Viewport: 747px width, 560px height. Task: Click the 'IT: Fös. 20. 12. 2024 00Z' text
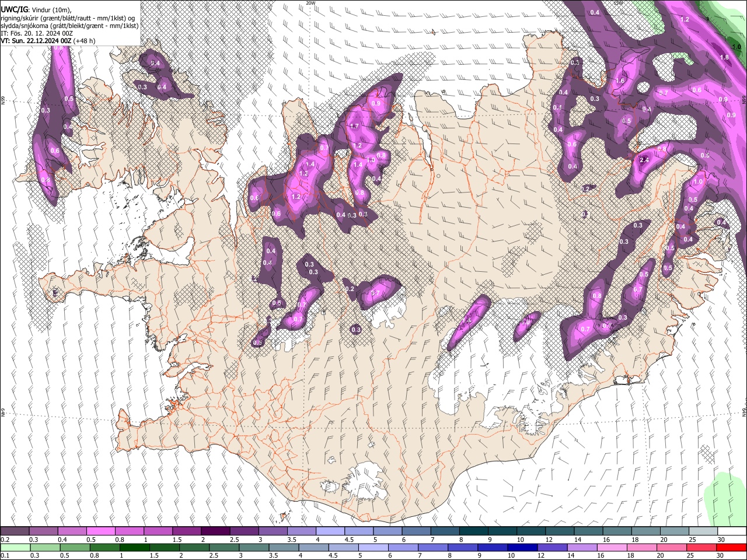pyautogui.click(x=37, y=33)
